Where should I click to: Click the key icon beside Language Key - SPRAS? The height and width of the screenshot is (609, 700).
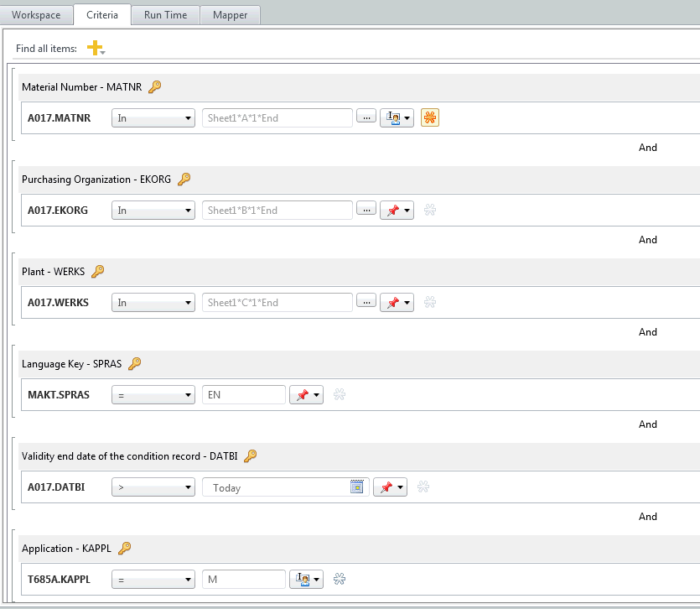pos(134,364)
